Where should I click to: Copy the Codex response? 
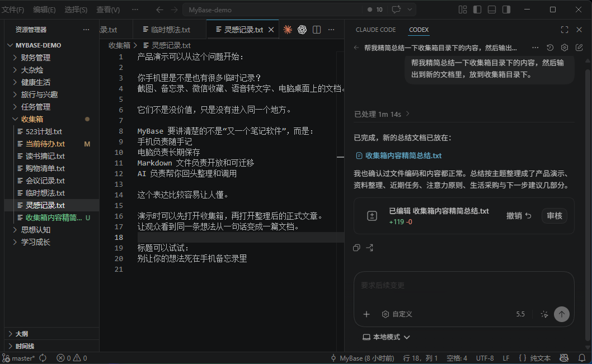point(356,248)
